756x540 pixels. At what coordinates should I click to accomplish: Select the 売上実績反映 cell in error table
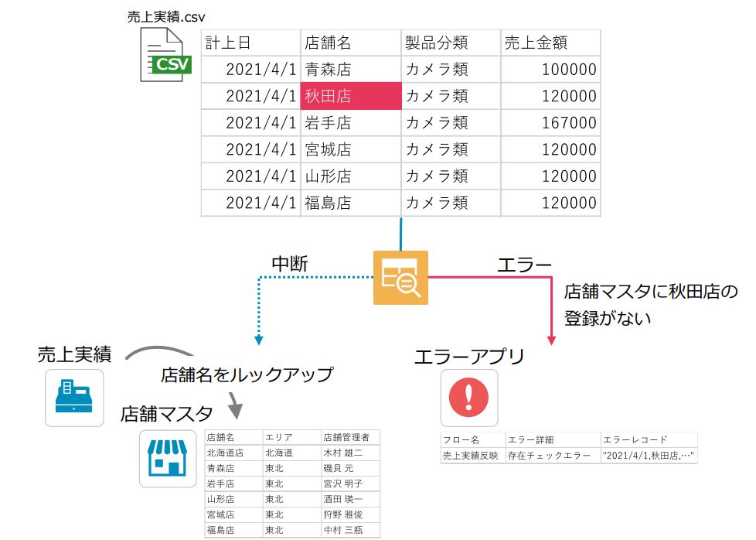click(468, 453)
